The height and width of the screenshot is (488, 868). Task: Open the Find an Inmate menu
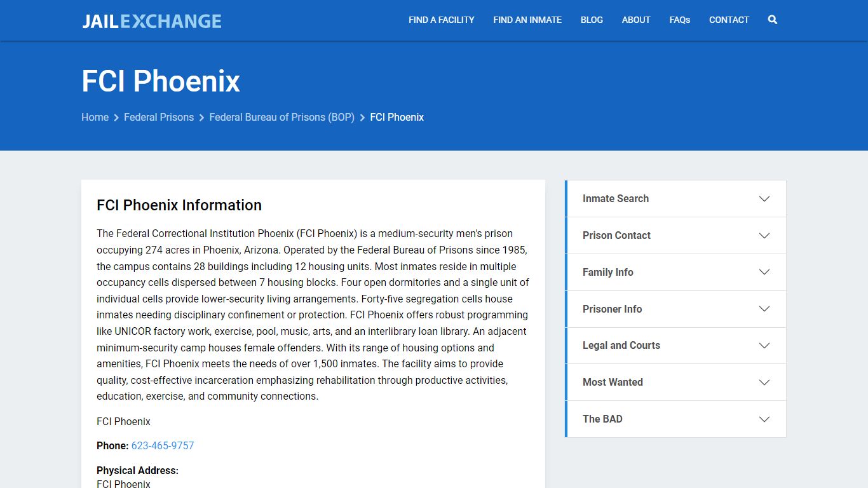[527, 20]
